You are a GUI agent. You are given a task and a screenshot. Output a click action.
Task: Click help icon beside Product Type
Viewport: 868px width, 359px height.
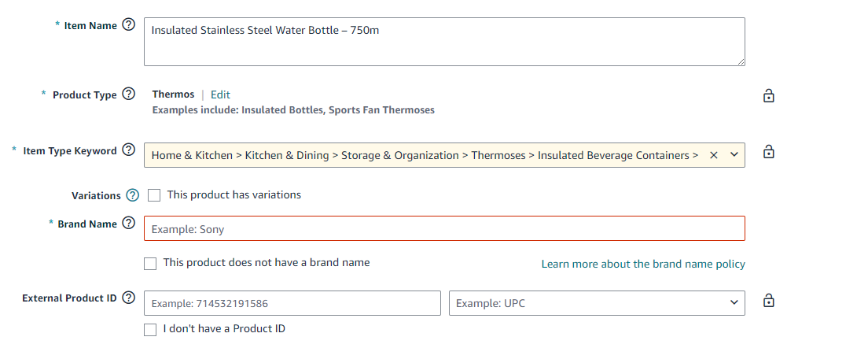[130, 94]
